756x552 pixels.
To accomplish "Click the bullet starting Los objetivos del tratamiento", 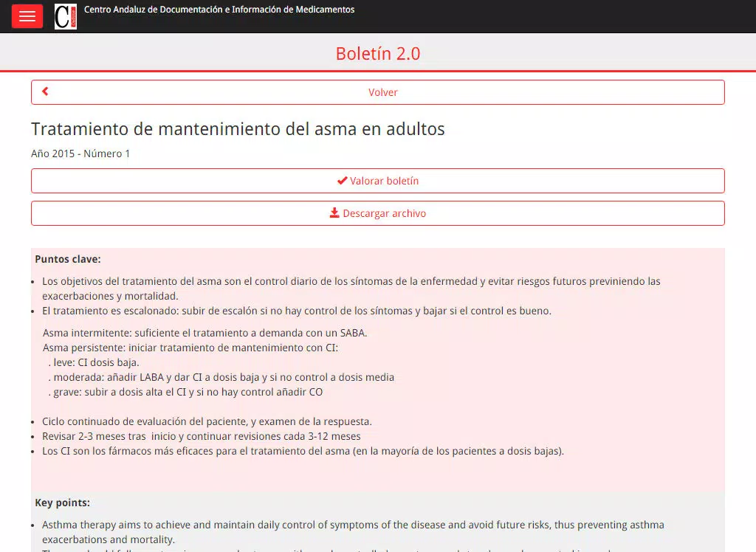I will click(351, 289).
